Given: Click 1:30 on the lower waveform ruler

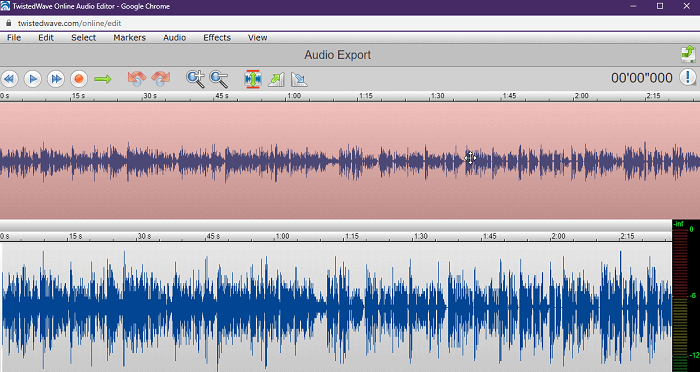Looking at the screenshot, I should click(421, 236).
